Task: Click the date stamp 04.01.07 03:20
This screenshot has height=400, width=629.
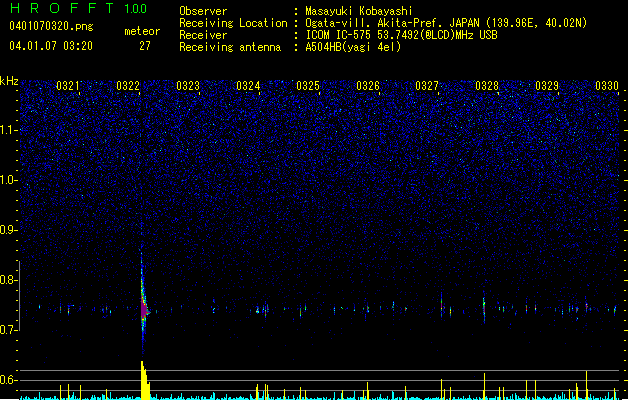Action: pyautogui.click(x=51, y=46)
